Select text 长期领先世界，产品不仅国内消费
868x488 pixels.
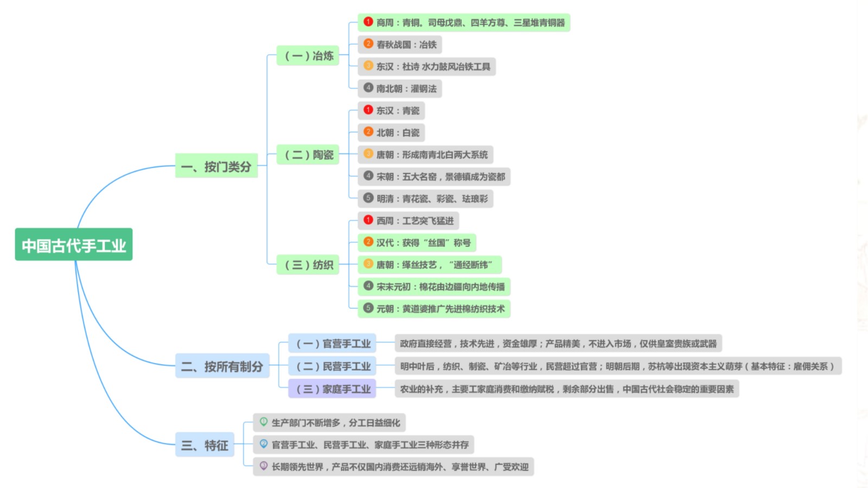pos(400,467)
